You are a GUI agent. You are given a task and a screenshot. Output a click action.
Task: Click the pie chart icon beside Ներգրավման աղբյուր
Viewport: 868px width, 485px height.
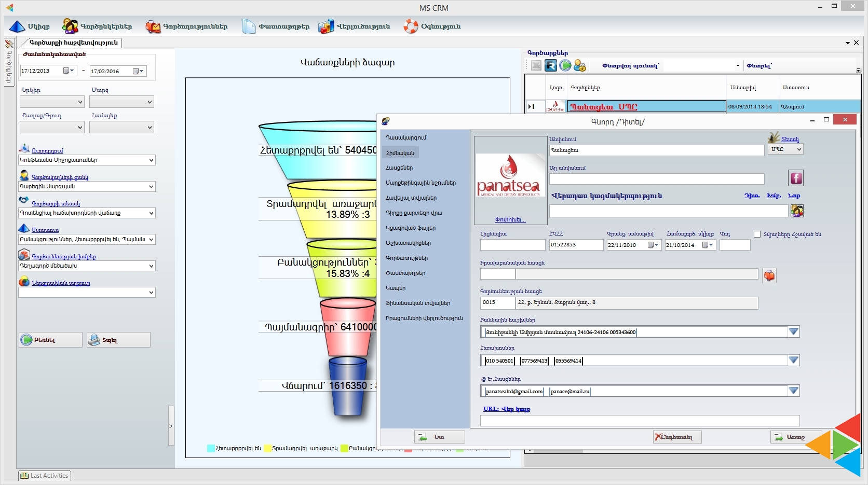[24, 282]
